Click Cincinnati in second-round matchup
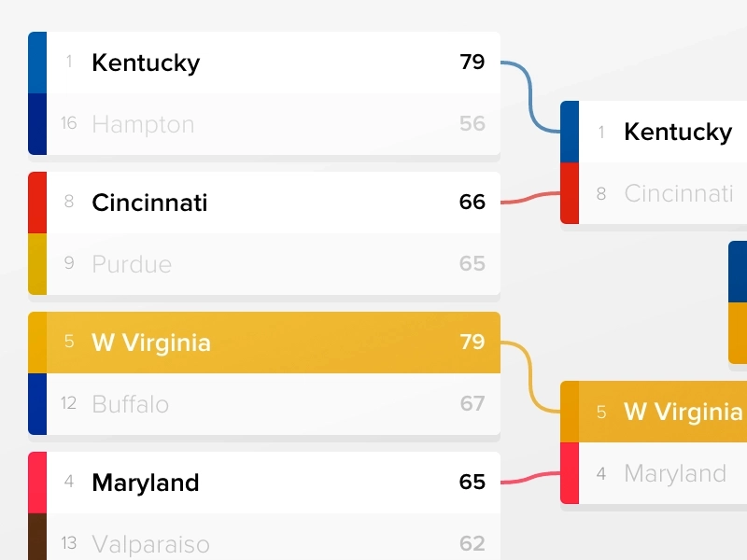Screen dimensions: 747x560 [654, 193]
